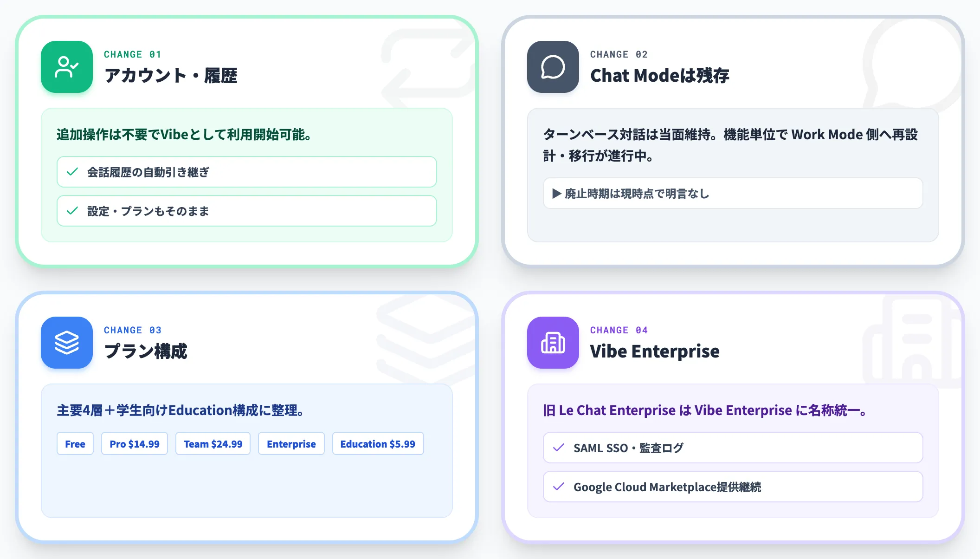The width and height of the screenshot is (980, 559).
Task: Click the CHANGE 03 label
Action: [133, 330]
